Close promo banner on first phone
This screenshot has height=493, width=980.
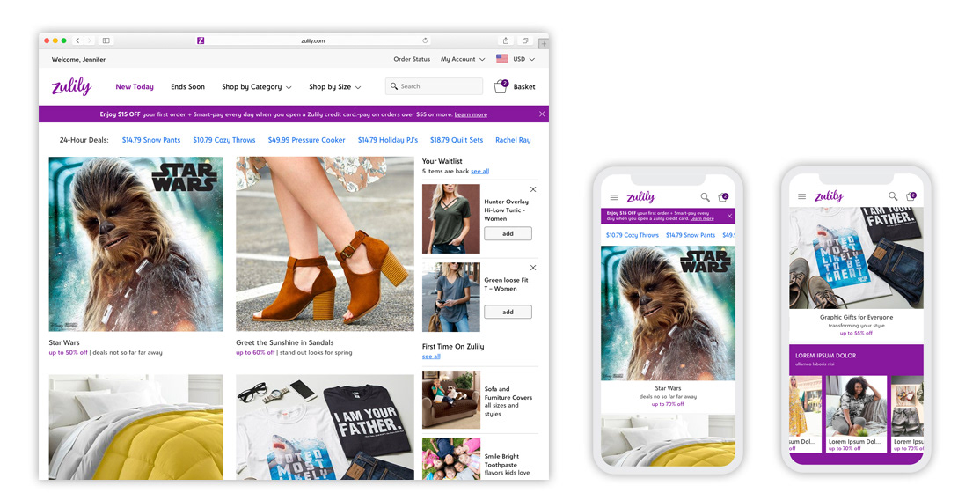coord(729,216)
